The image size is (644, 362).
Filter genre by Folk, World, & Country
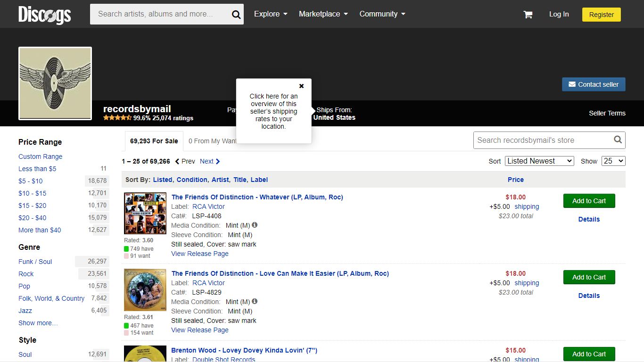tap(51, 298)
